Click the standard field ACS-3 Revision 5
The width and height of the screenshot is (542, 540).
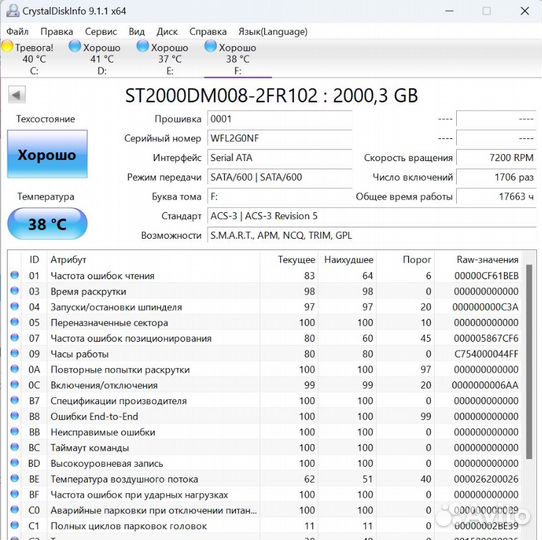point(372,216)
